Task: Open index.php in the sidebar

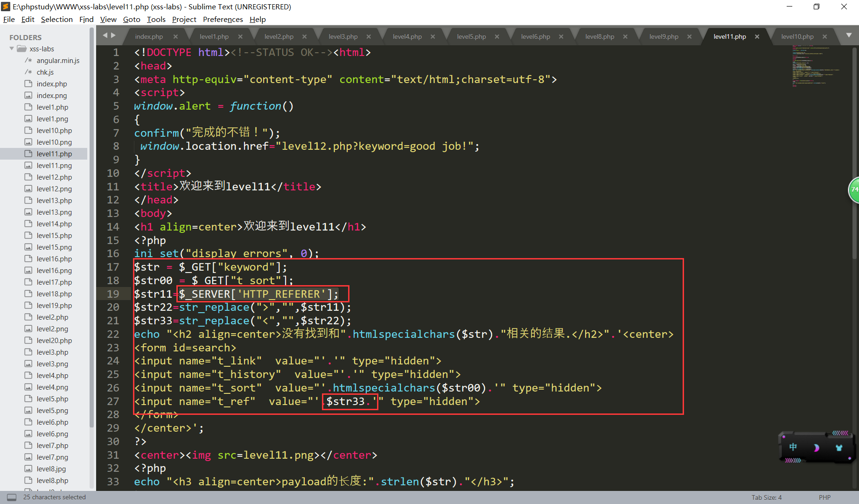Action: (x=52, y=84)
